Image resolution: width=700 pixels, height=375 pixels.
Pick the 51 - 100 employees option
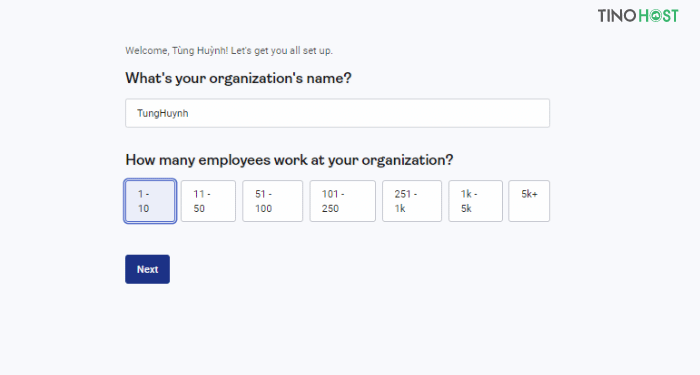tap(272, 201)
